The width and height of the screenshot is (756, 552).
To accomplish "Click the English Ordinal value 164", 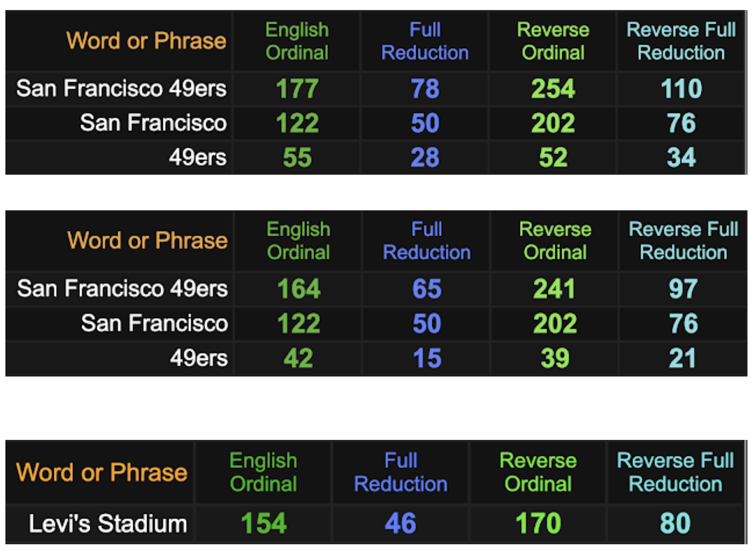I will click(x=299, y=289).
